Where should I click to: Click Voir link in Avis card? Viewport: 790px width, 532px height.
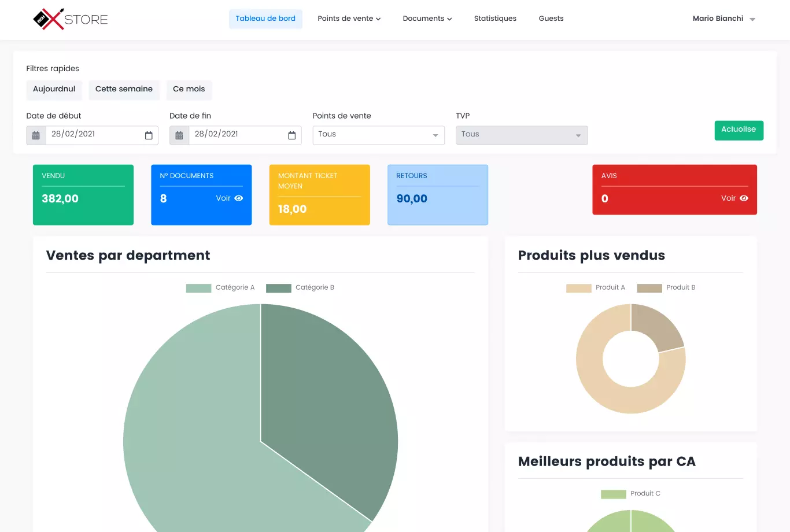(x=728, y=198)
